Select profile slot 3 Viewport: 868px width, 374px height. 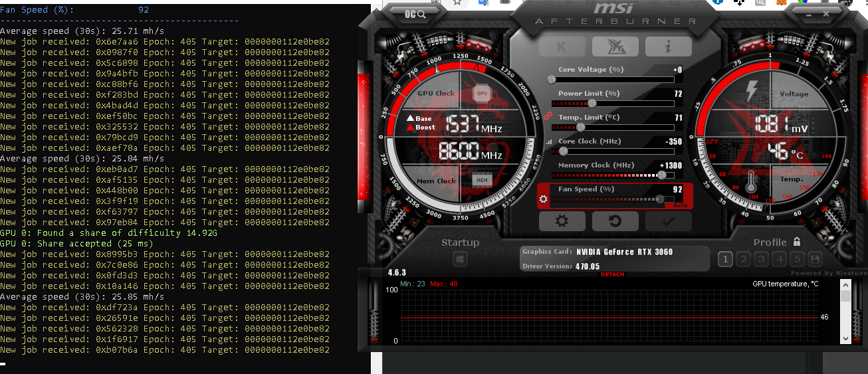coord(762,259)
